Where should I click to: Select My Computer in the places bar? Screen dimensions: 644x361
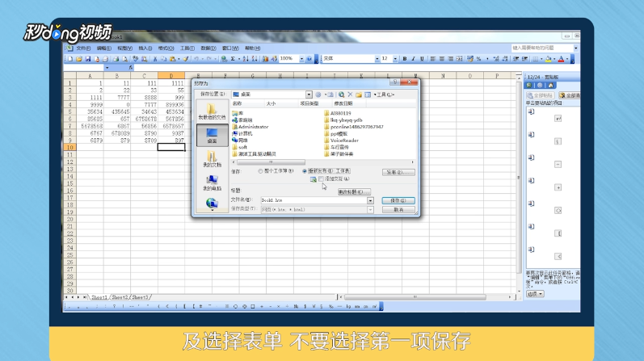click(212, 183)
